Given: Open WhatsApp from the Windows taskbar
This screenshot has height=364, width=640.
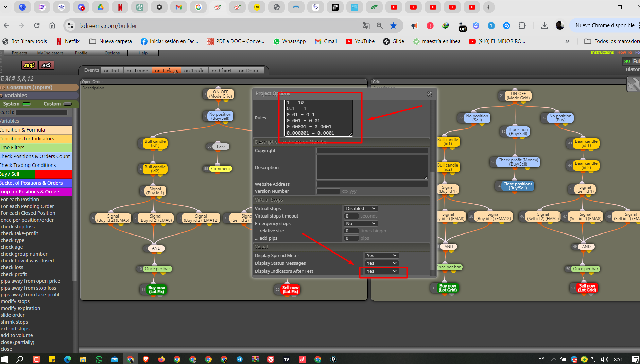Looking at the screenshot, I should pos(99,359).
